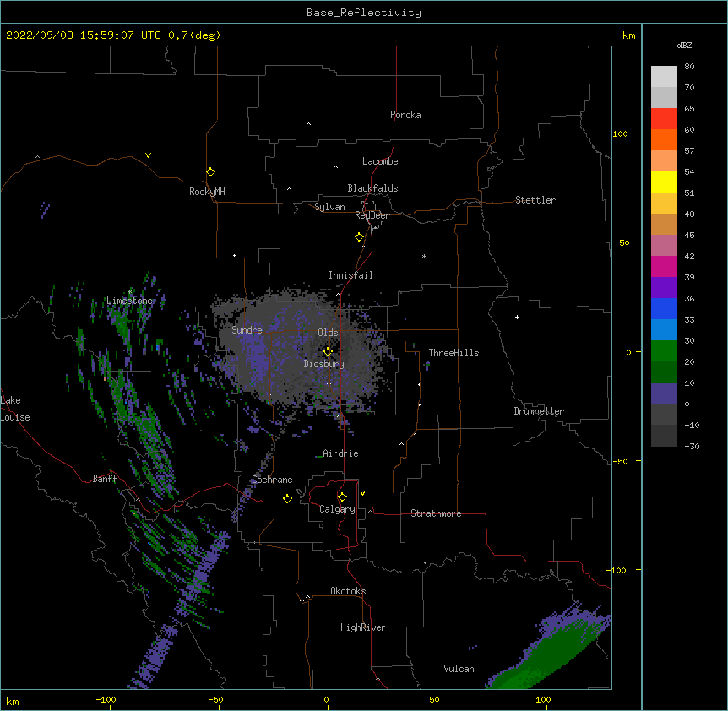Click the Airdrie label
Screen dimensions: 728x711
click(x=340, y=453)
